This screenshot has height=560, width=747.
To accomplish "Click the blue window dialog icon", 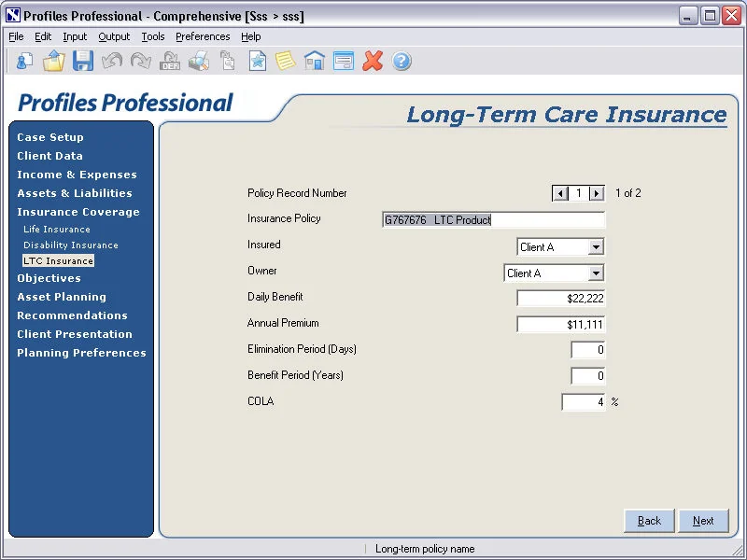I will tap(344, 61).
